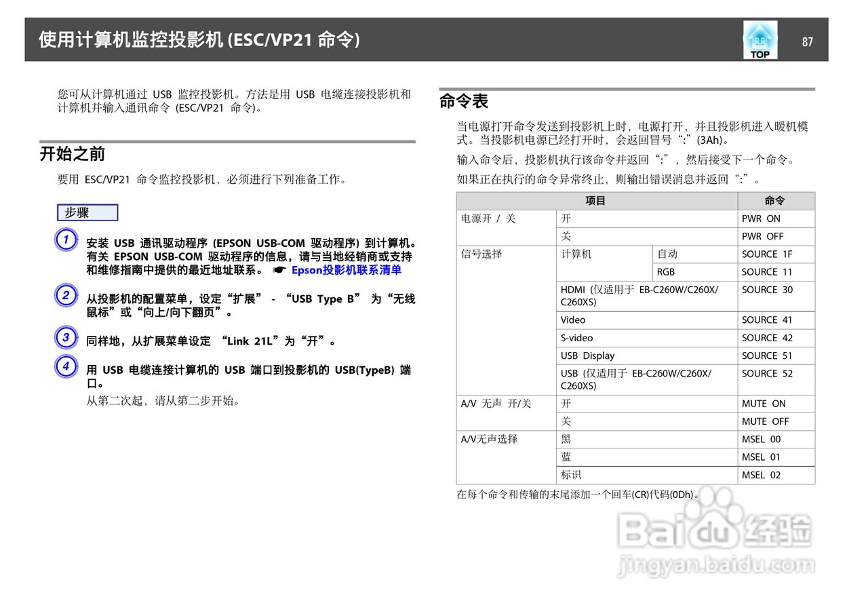Click the 电源开 / 关 row label

[488, 218]
